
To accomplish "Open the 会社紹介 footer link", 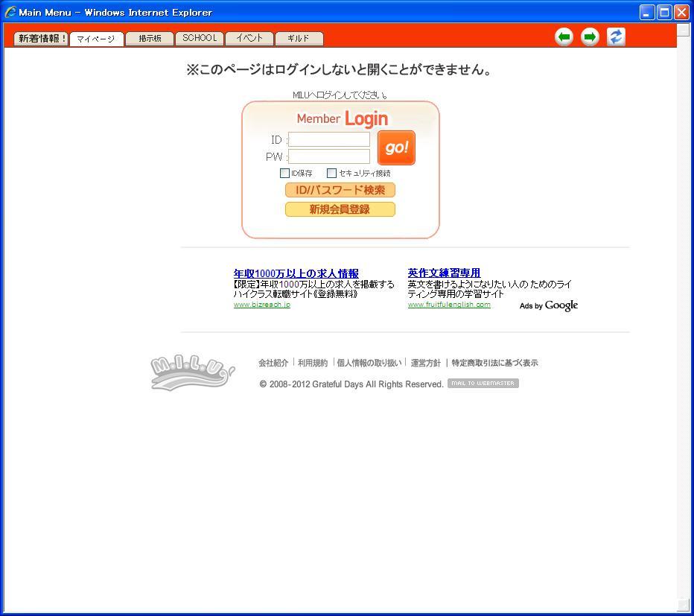I will [x=273, y=363].
